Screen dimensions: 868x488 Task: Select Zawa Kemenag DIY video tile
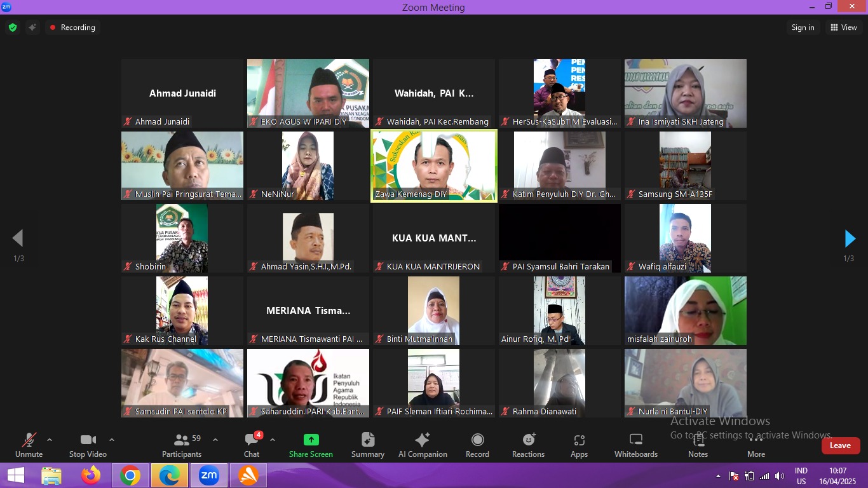click(434, 166)
